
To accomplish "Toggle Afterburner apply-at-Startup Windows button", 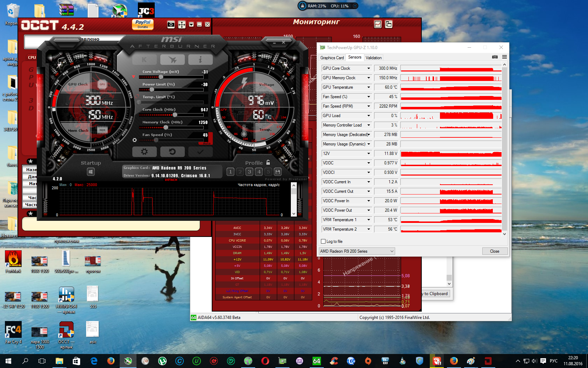I will point(91,172).
